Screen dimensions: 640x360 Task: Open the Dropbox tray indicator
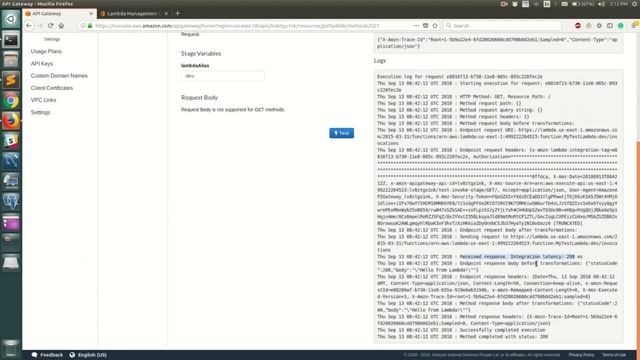click(515, 4)
